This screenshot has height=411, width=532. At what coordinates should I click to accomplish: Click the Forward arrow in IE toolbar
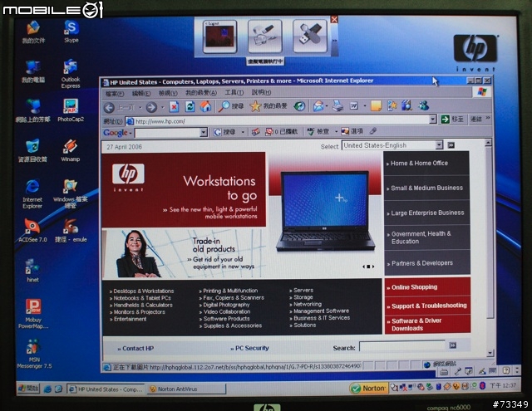point(151,107)
